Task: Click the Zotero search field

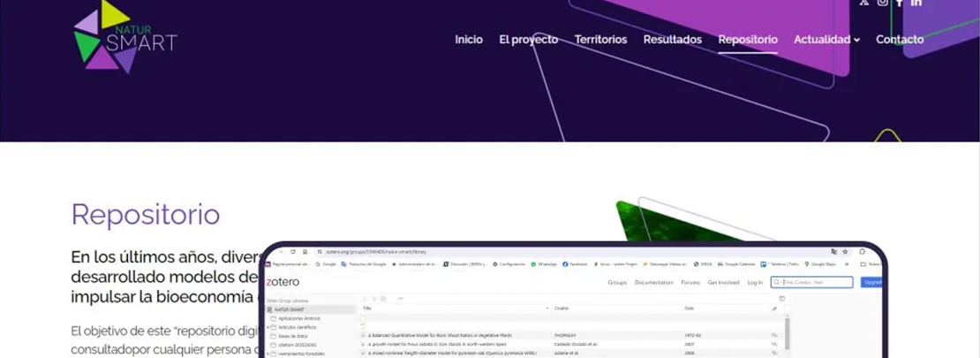Action: (812, 282)
